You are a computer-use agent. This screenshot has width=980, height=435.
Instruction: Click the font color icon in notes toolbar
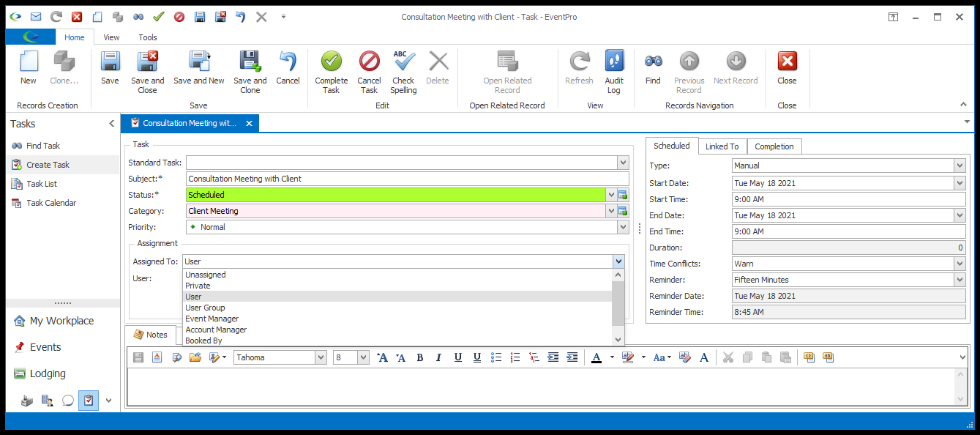[x=596, y=357]
